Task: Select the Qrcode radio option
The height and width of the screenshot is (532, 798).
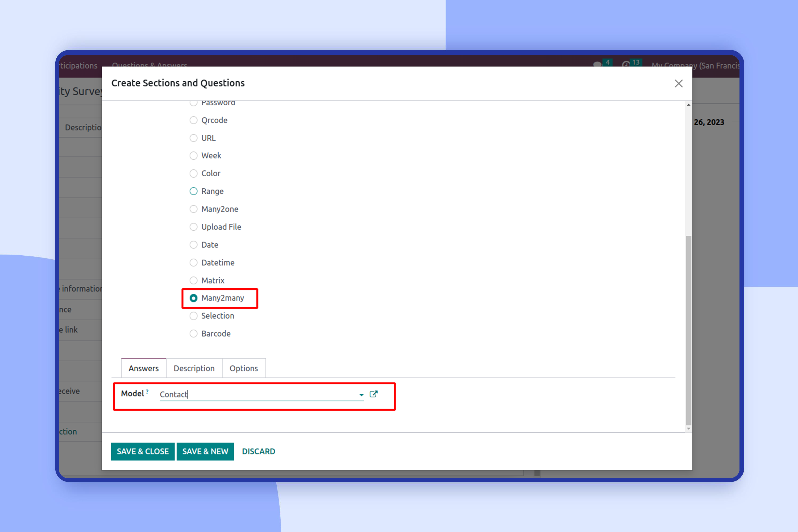Action: [x=193, y=120]
